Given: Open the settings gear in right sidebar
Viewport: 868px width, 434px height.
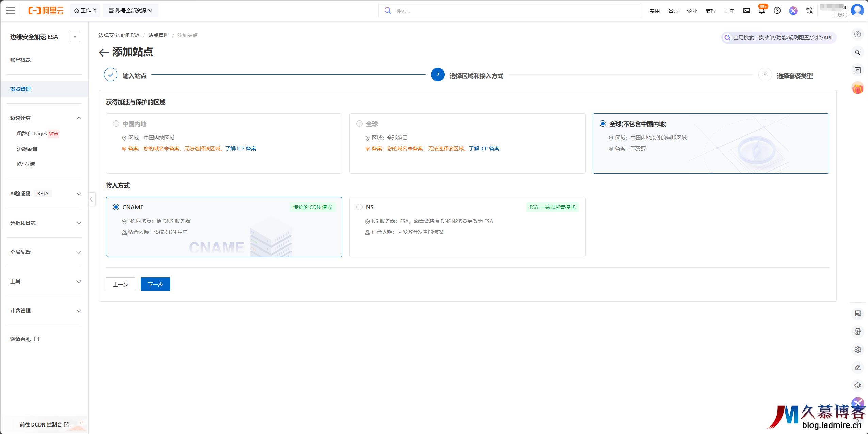Looking at the screenshot, I should pyautogui.click(x=857, y=350).
